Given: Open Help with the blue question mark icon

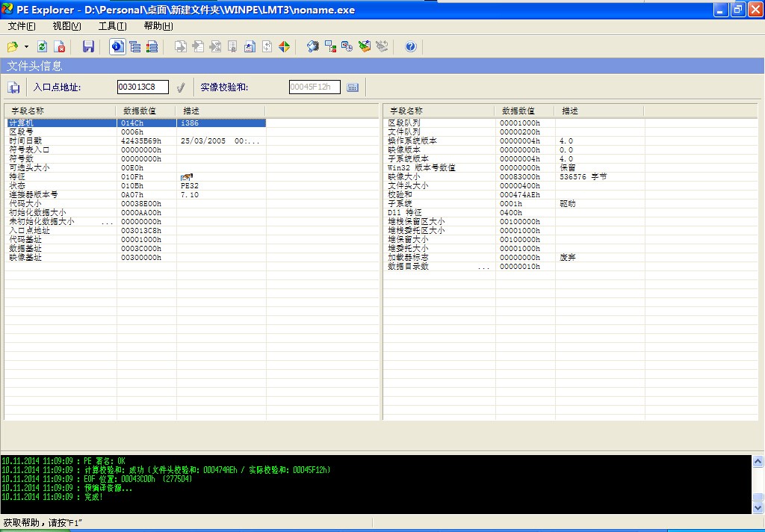Looking at the screenshot, I should tap(411, 47).
